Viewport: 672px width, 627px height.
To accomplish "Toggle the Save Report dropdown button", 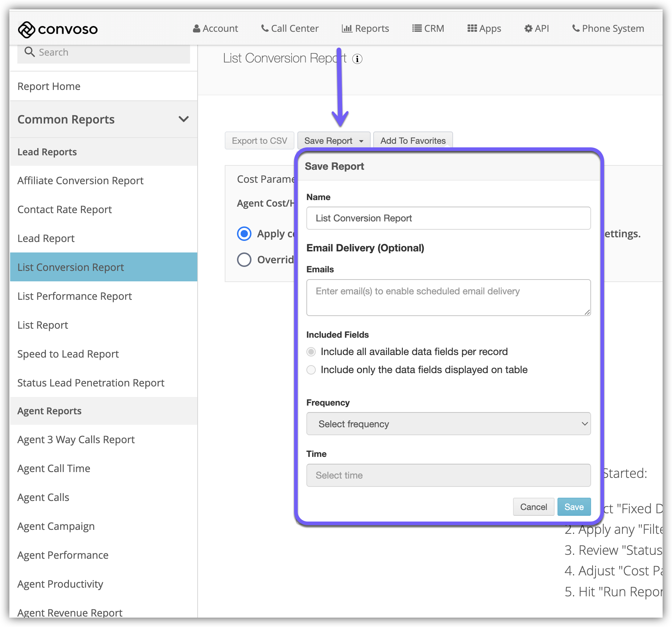I will click(x=333, y=141).
